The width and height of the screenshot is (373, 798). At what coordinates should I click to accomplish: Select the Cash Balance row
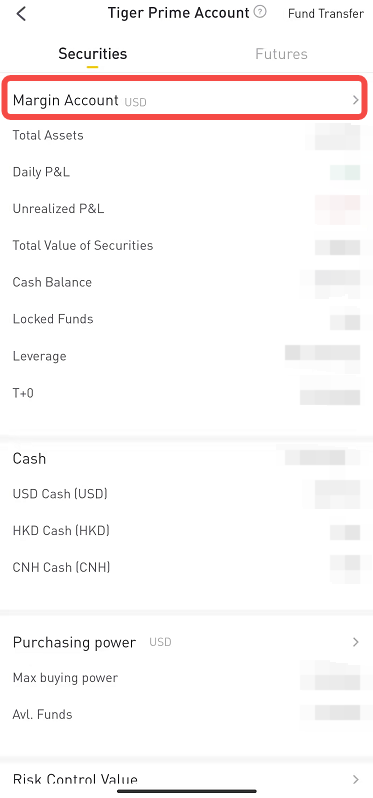point(186,282)
